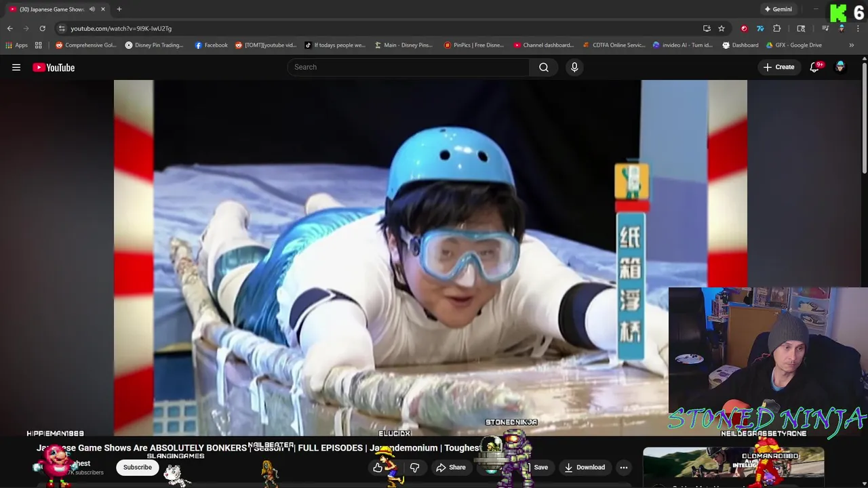
Task: Open the blue extension icon in toolbar
Action: point(760,28)
